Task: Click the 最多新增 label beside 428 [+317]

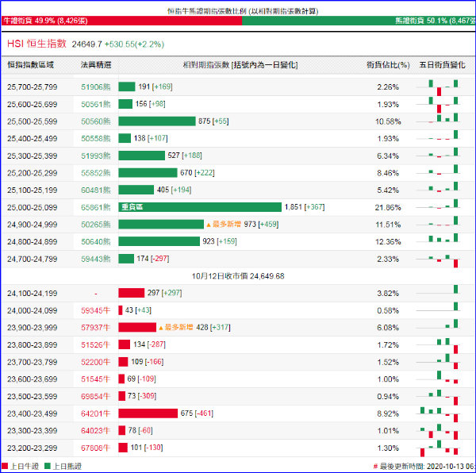Action: pyautogui.click(x=176, y=327)
